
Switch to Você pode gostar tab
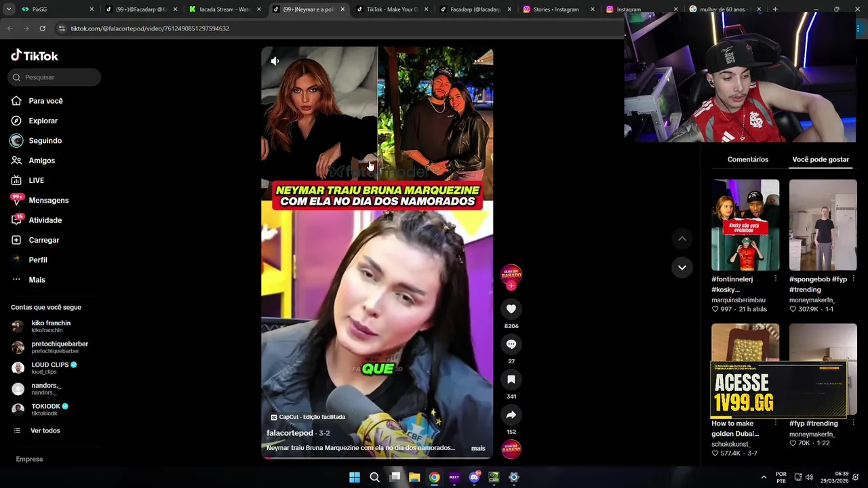821,159
